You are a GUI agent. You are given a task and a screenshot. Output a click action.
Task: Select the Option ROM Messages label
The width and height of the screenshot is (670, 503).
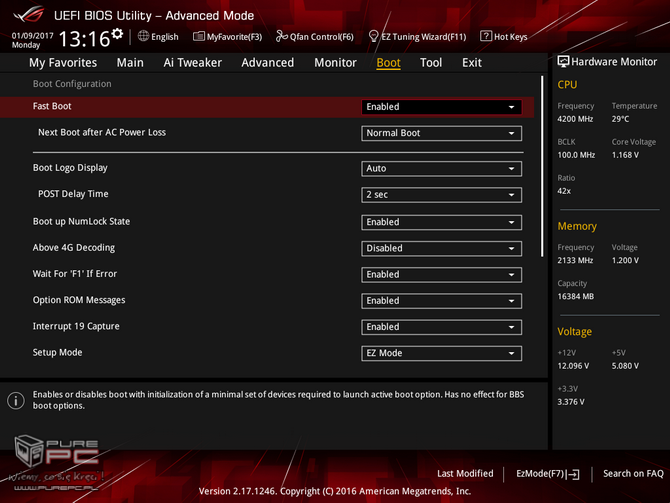[79, 300]
